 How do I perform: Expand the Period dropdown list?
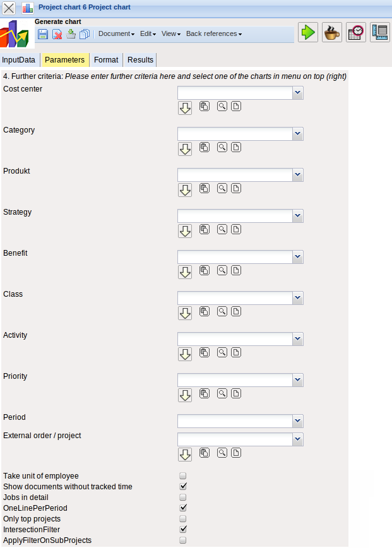(x=297, y=421)
